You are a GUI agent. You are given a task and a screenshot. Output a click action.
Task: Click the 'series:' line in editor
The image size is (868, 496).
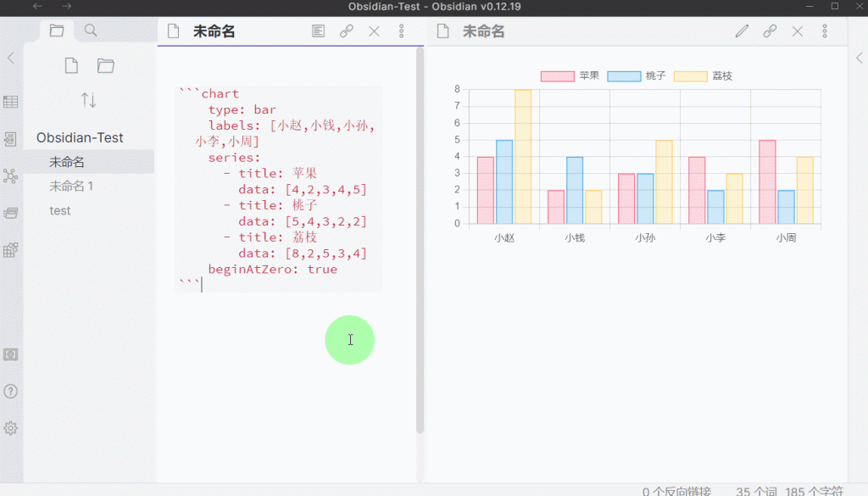[234, 157]
